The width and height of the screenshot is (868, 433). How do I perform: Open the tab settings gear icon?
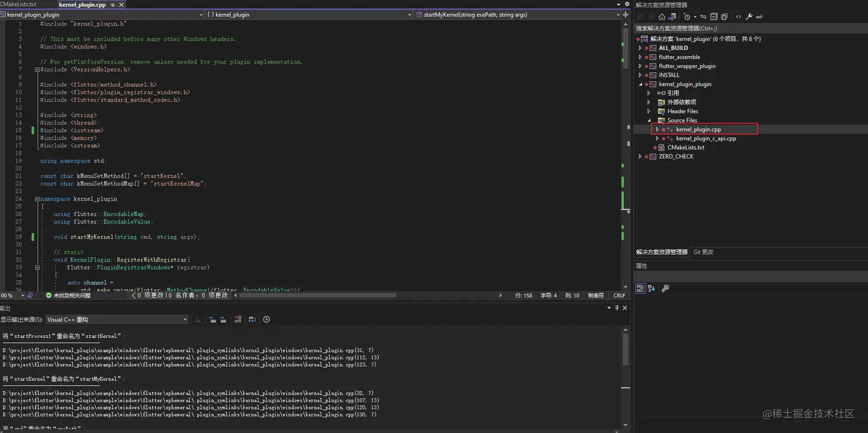click(x=627, y=4)
